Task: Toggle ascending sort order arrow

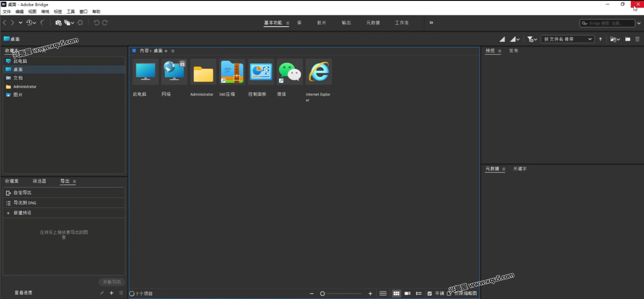Action: point(600,39)
